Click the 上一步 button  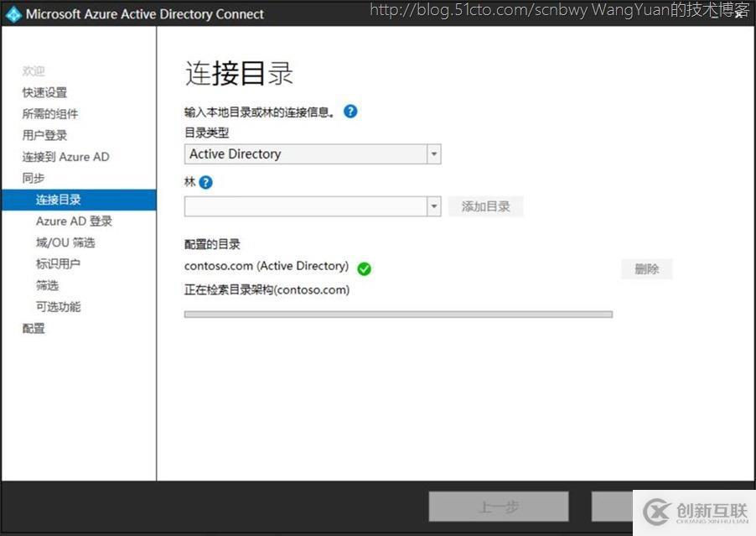pyautogui.click(x=499, y=507)
